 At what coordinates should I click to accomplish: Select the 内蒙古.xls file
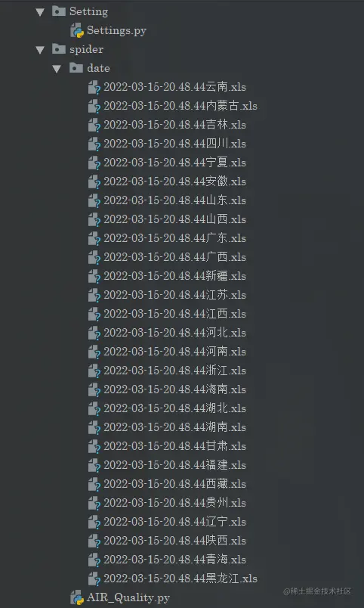click(180, 106)
